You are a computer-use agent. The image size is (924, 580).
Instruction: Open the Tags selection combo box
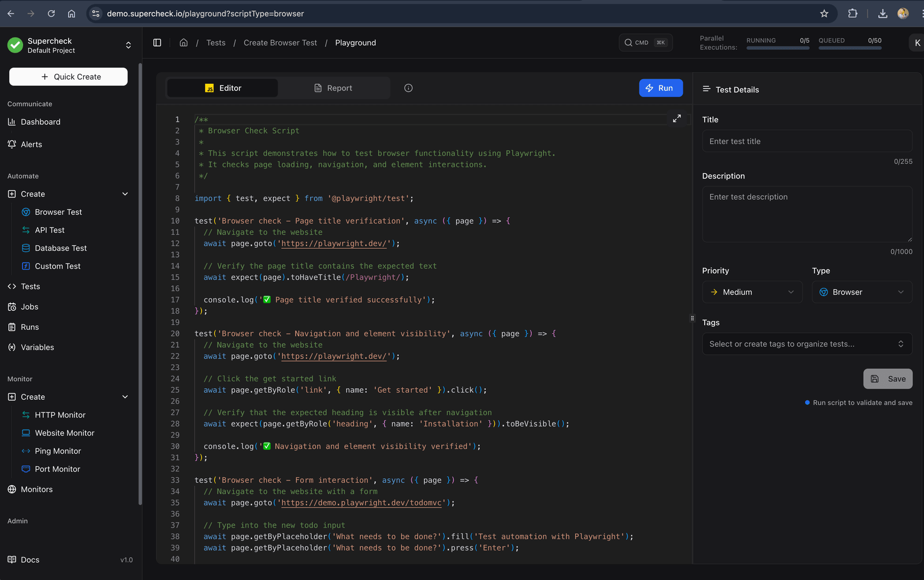point(807,344)
